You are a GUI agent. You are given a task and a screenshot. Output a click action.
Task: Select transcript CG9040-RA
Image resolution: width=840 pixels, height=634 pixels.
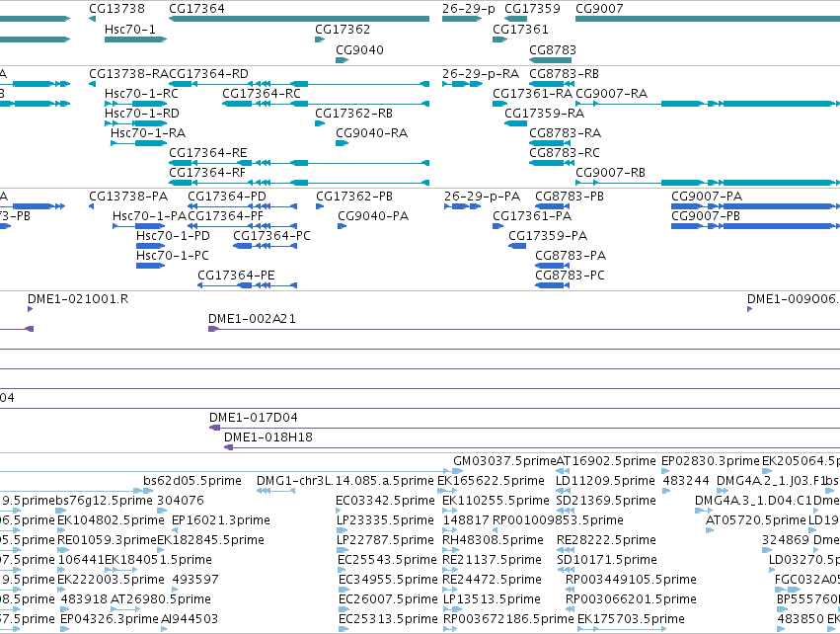coord(343,143)
